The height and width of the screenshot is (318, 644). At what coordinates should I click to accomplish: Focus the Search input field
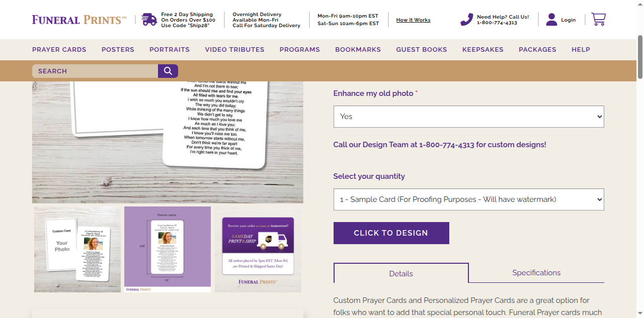[95, 71]
